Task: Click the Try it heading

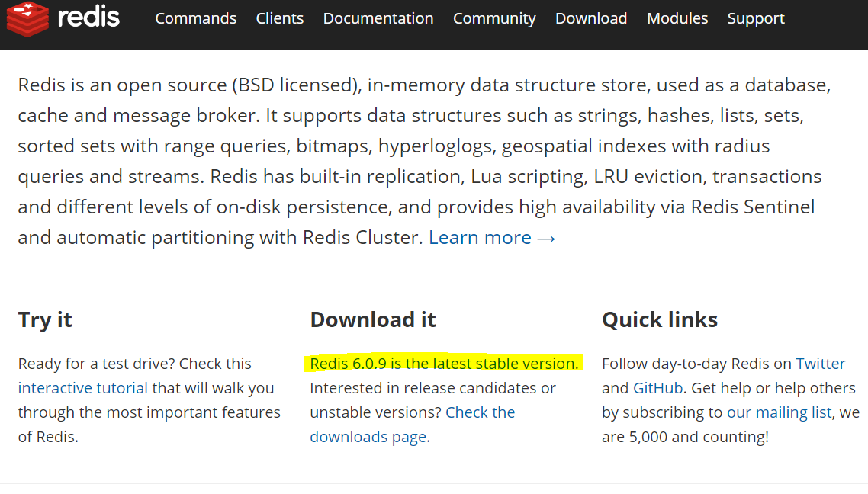Action: pyautogui.click(x=44, y=319)
